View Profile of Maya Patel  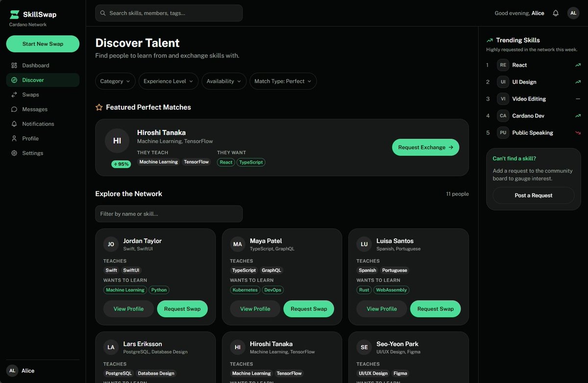pos(255,309)
